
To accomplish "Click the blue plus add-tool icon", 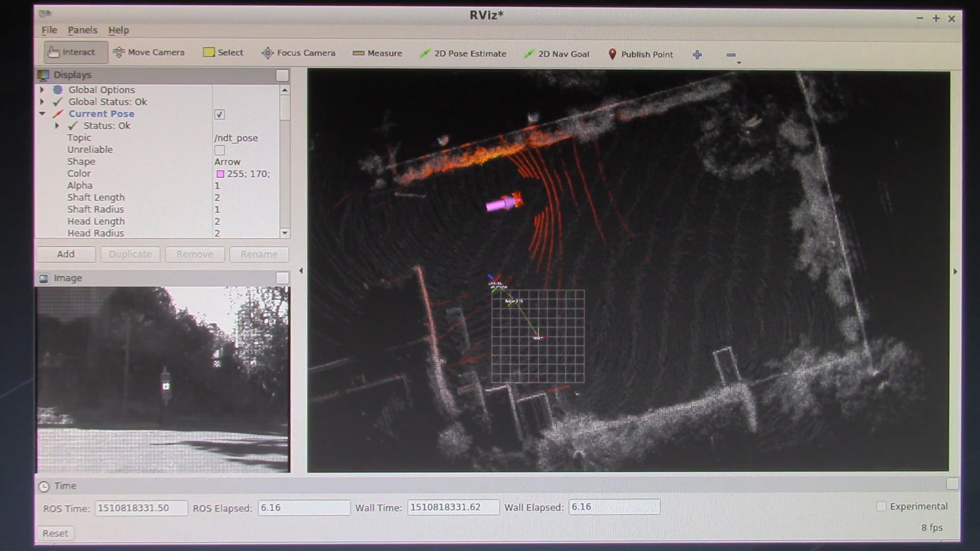I will coord(697,55).
